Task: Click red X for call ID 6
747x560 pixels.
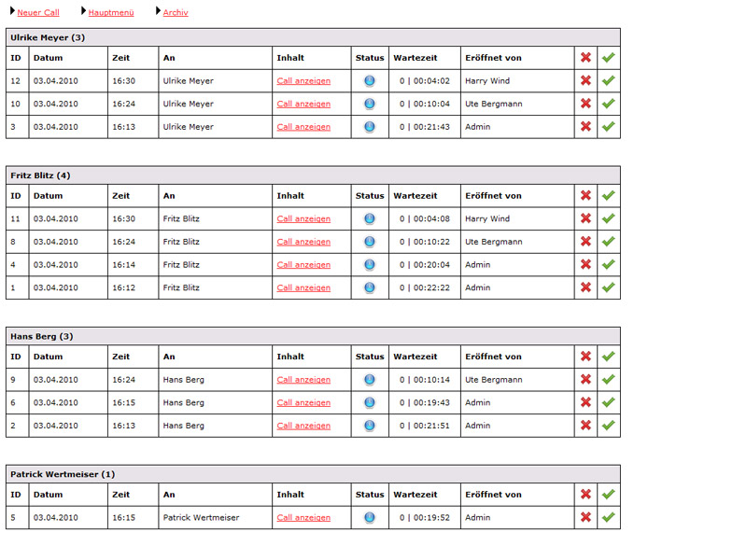Action: [586, 402]
